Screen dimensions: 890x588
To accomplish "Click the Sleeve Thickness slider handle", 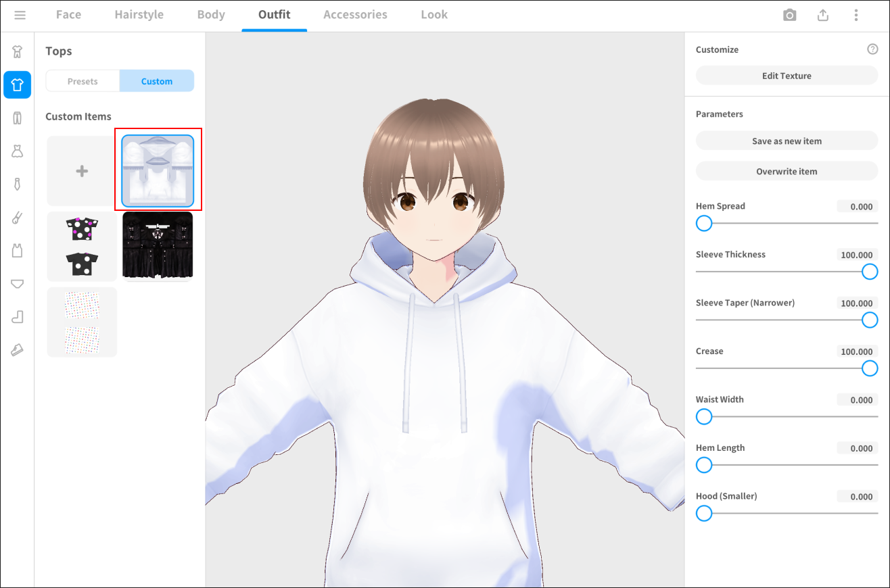I will pyautogui.click(x=870, y=272).
